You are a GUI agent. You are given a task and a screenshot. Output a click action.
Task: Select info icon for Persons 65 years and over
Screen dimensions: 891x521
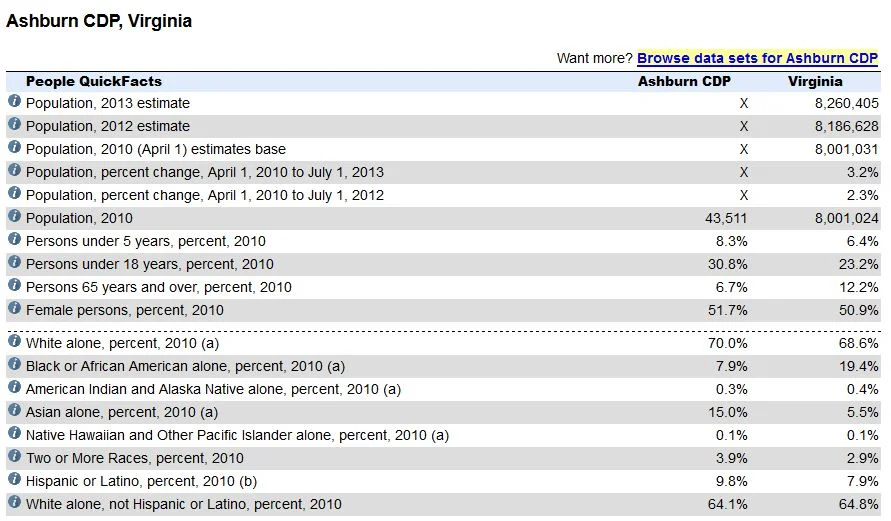point(14,286)
